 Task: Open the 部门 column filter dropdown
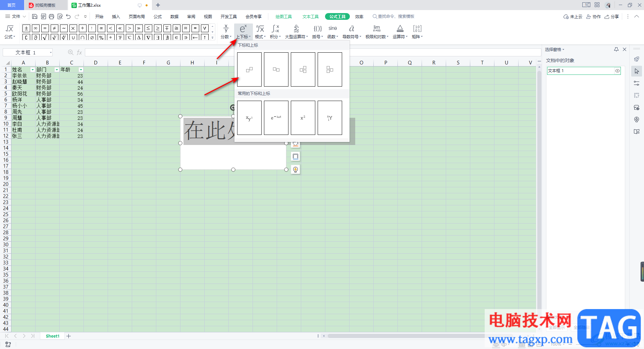click(57, 70)
